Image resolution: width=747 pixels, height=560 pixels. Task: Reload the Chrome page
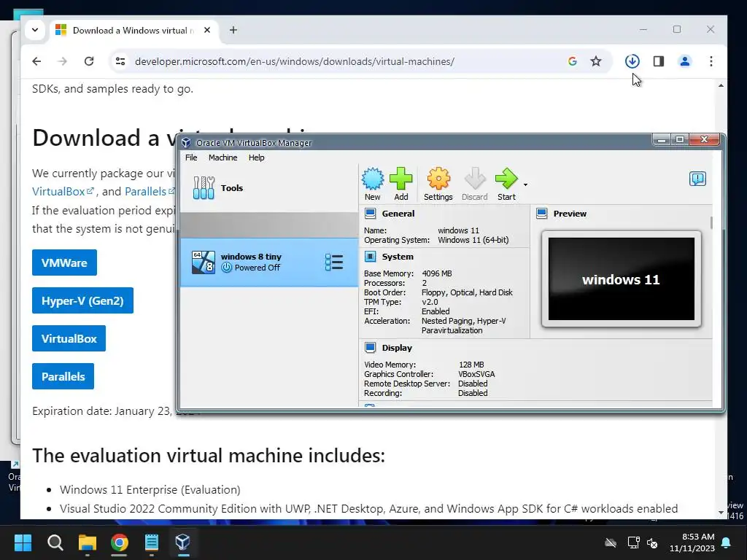pos(88,61)
